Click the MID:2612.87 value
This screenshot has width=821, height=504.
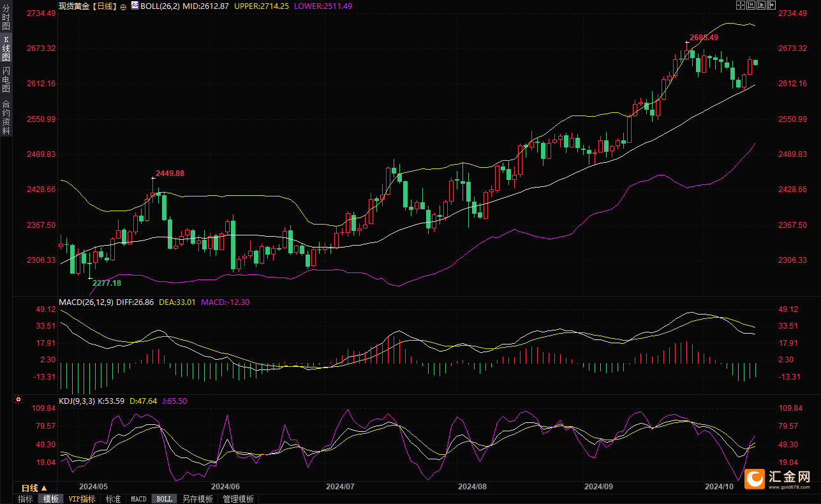click(x=207, y=6)
